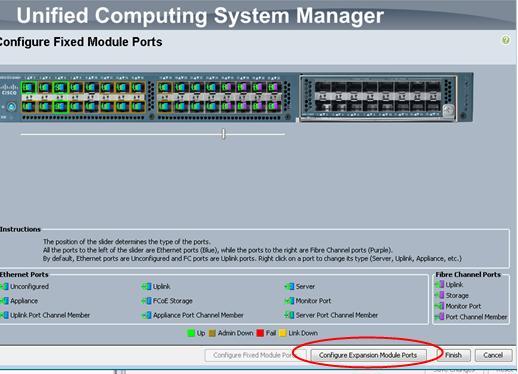
Task: Click the Ethernet Uplink legend icon
Action: click(x=146, y=286)
